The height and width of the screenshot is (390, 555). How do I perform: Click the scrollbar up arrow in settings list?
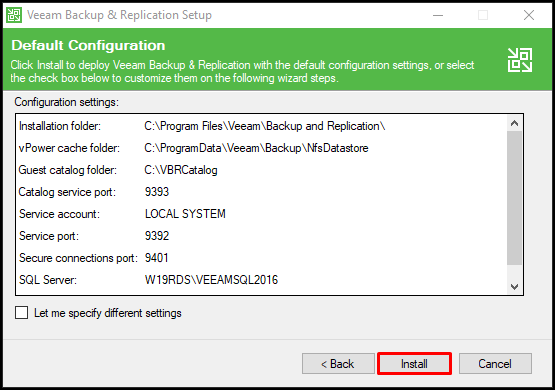514,123
